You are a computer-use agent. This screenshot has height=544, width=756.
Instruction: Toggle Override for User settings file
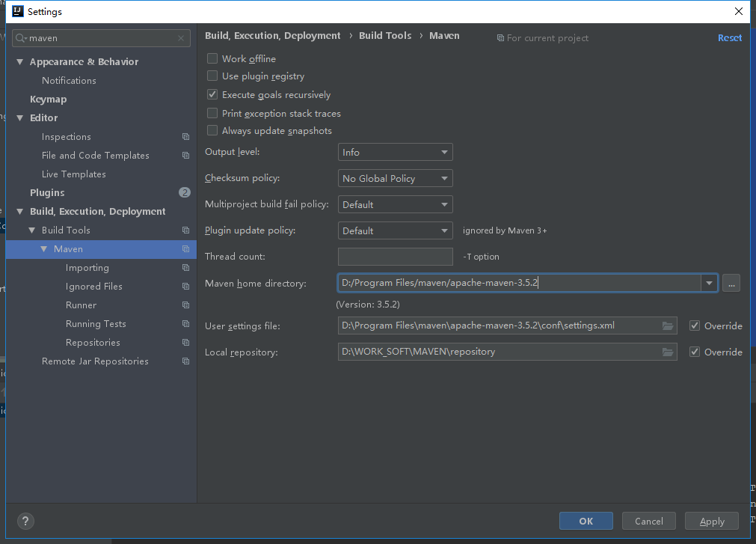pyautogui.click(x=695, y=326)
